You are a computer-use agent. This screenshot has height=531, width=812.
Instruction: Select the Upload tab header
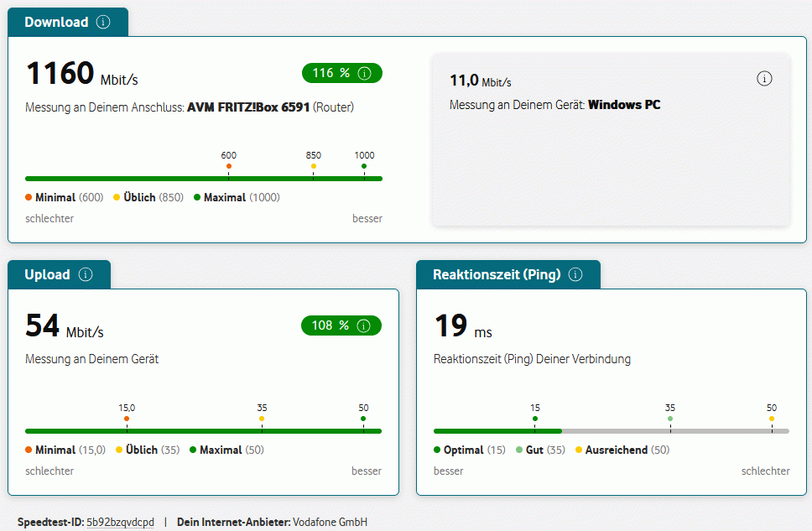(x=59, y=274)
